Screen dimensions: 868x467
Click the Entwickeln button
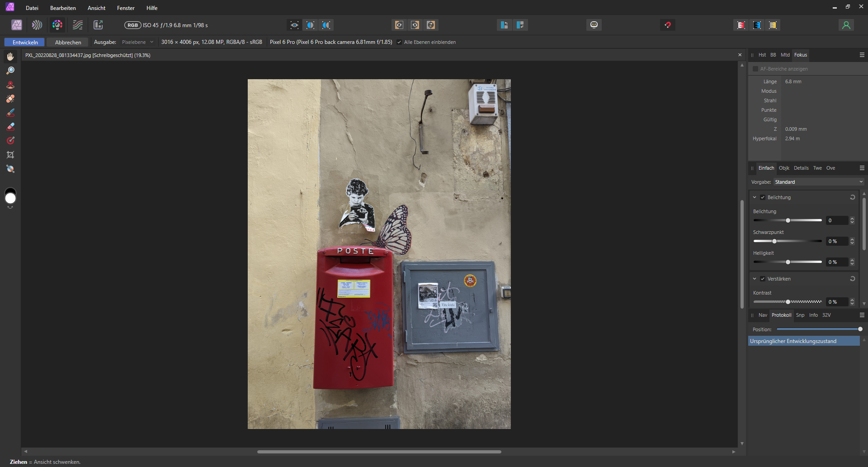pos(25,42)
